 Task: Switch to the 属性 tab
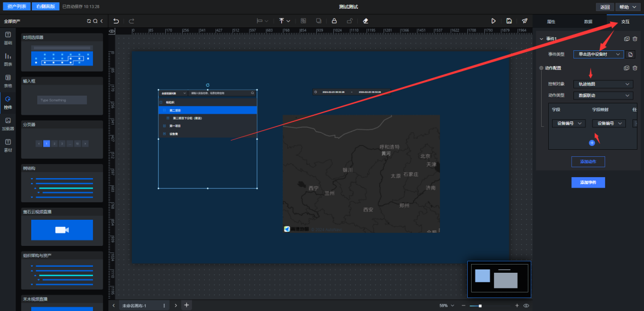coord(551,21)
